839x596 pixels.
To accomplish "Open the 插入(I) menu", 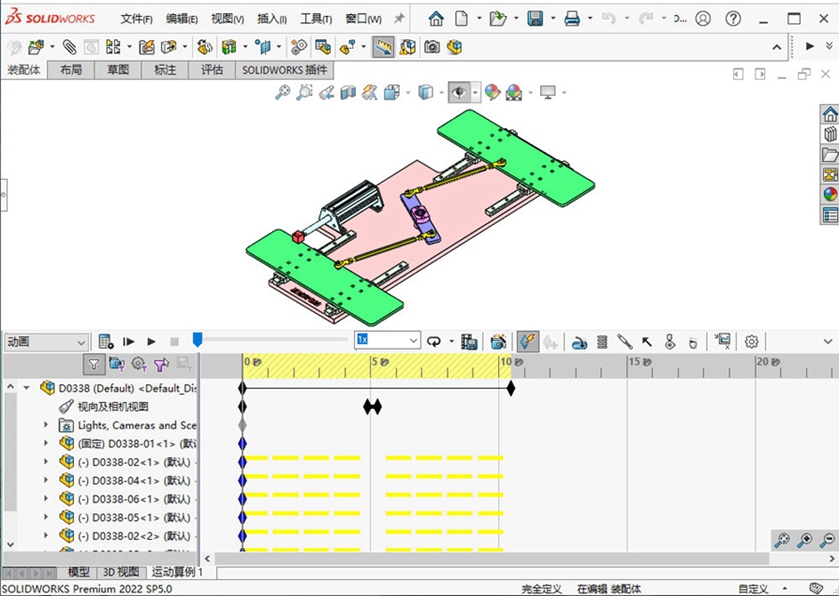I will tap(271, 19).
